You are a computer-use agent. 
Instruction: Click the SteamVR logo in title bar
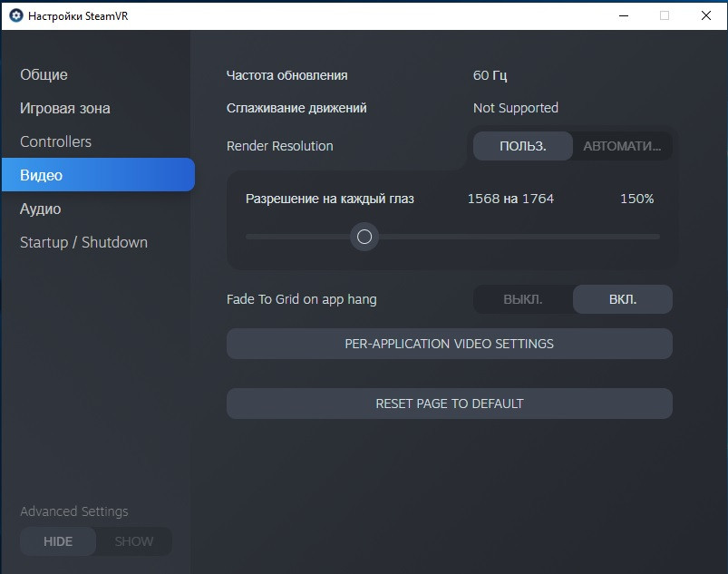click(x=15, y=15)
